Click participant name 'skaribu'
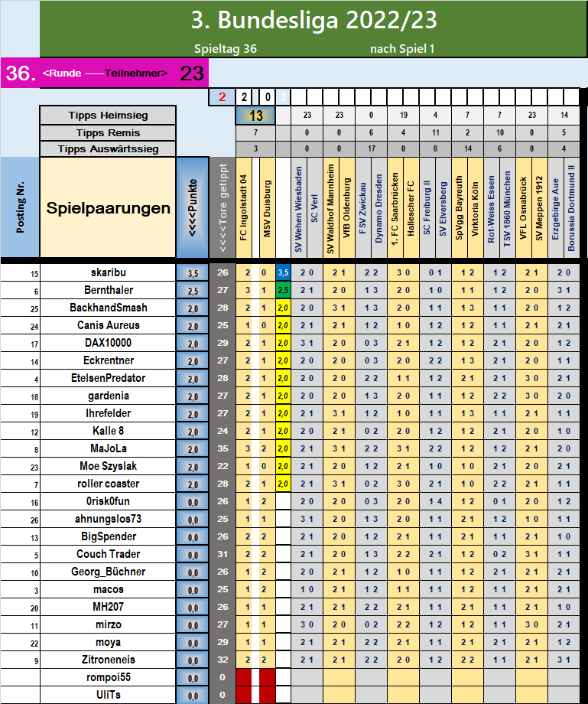 (108, 272)
